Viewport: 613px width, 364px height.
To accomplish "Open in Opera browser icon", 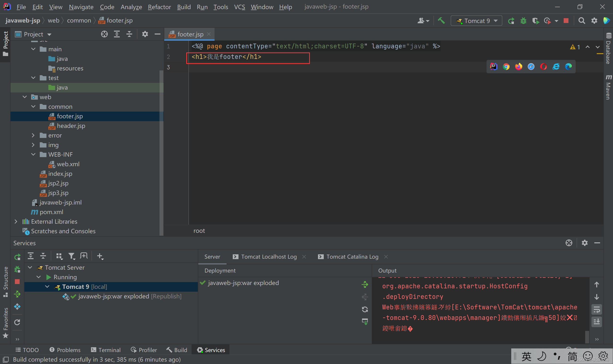I will [x=543, y=67].
